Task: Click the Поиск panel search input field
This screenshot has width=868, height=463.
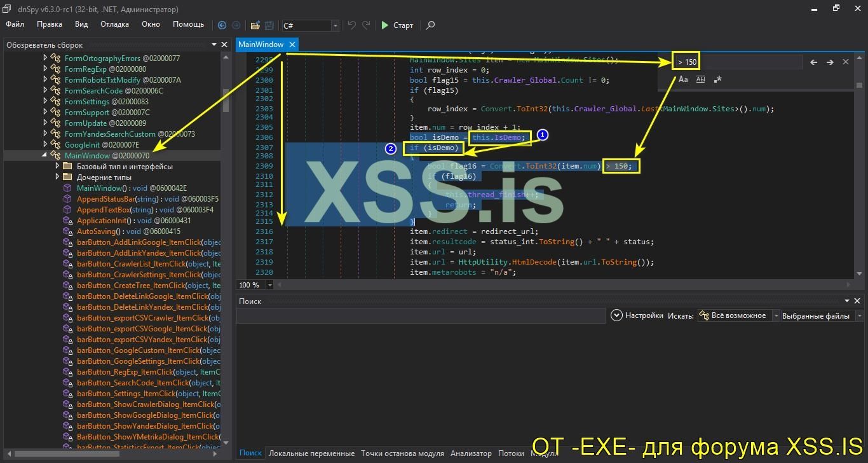Action: point(421,315)
